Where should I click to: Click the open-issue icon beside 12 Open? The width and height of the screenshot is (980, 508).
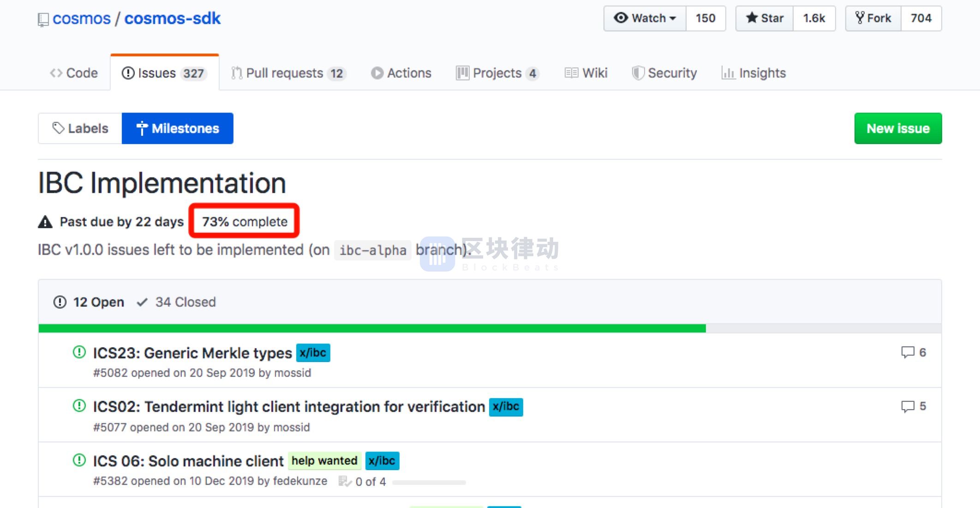click(x=60, y=302)
